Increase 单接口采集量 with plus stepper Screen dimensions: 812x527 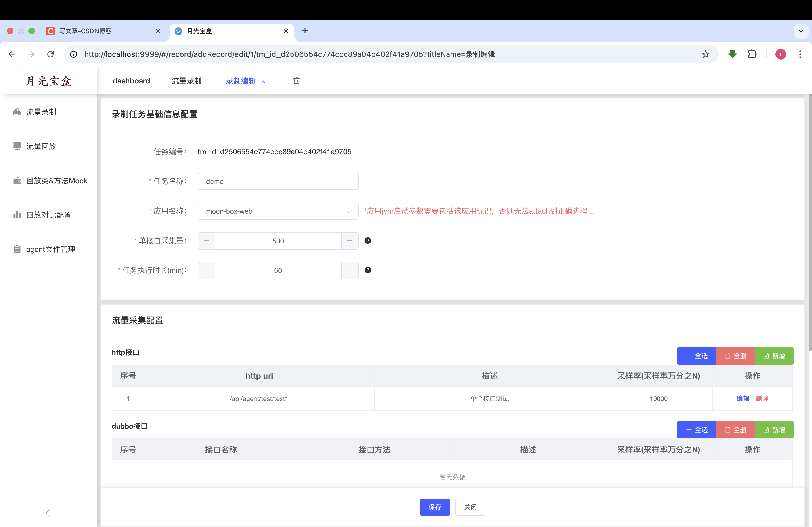[350, 241]
